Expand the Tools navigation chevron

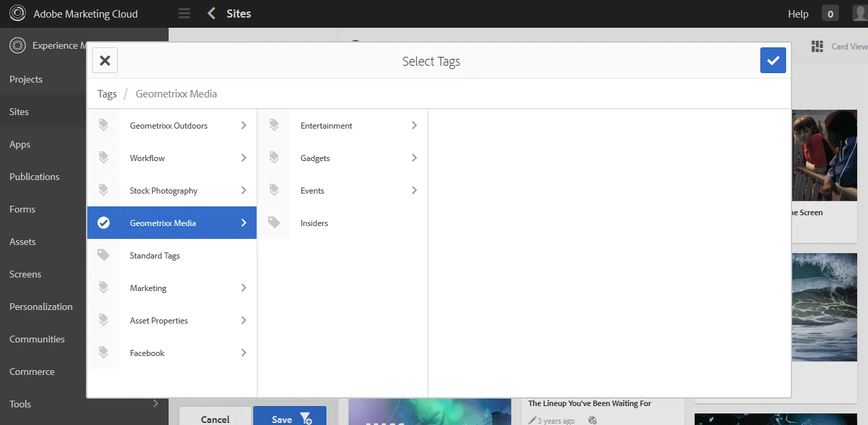click(x=156, y=403)
